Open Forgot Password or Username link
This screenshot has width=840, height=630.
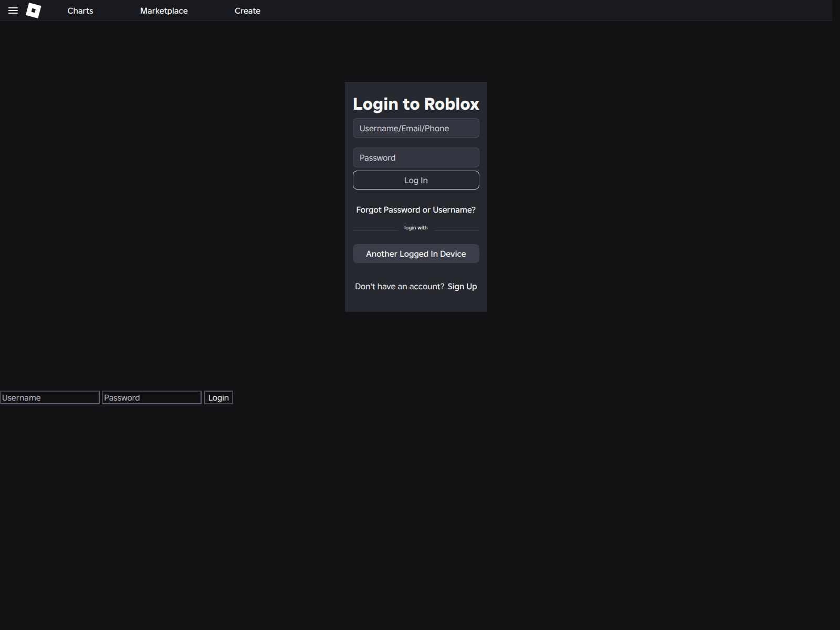point(416,210)
